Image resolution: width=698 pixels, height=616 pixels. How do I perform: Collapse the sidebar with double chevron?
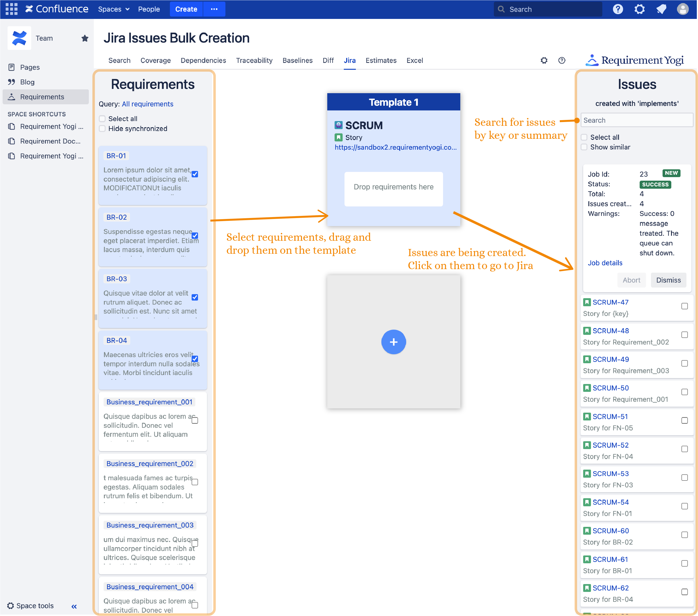[74, 607]
